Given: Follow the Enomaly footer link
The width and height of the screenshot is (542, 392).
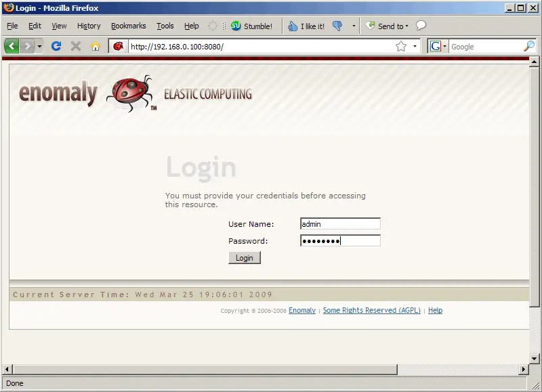Looking at the screenshot, I should tap(302, 310).
